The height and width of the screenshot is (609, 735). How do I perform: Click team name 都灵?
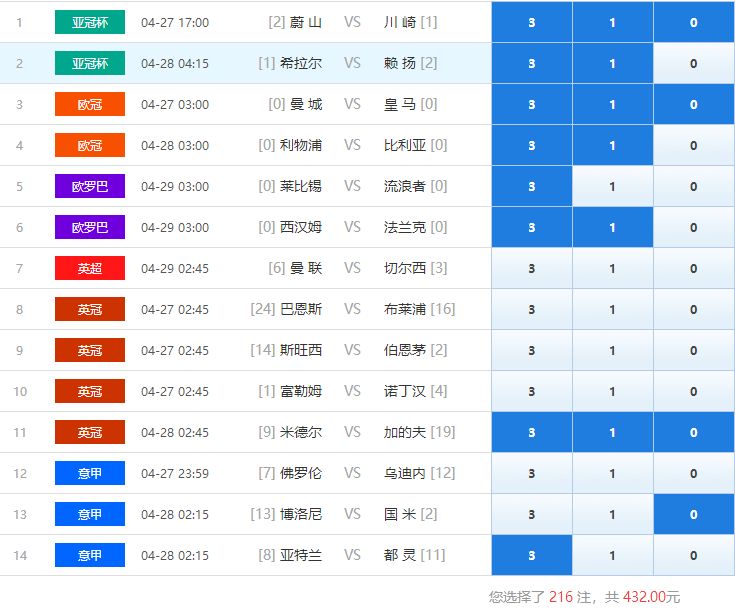click(400, 556)
